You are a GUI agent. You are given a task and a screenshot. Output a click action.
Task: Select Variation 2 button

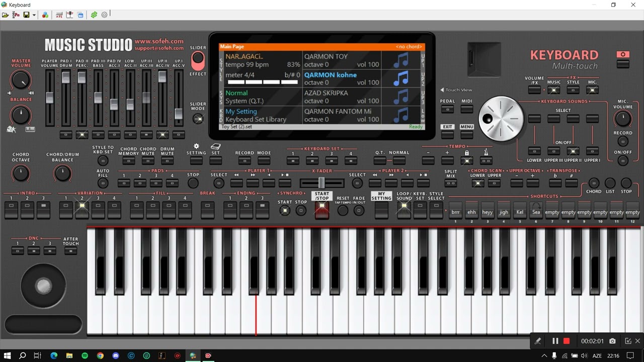[82, 210]
